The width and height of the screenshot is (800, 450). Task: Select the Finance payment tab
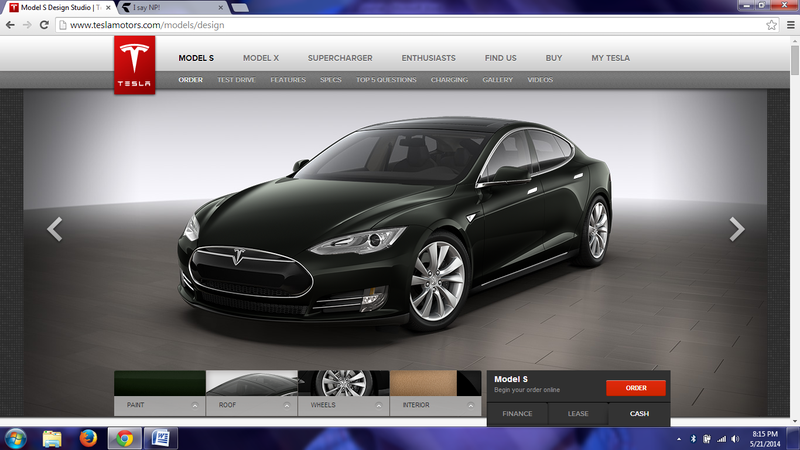517,414
